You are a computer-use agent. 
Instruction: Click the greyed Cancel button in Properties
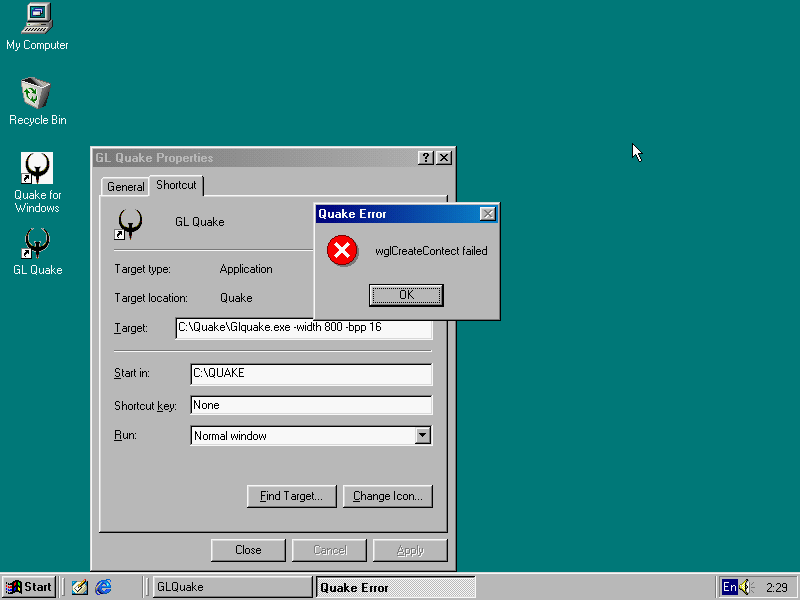point(329,550)
